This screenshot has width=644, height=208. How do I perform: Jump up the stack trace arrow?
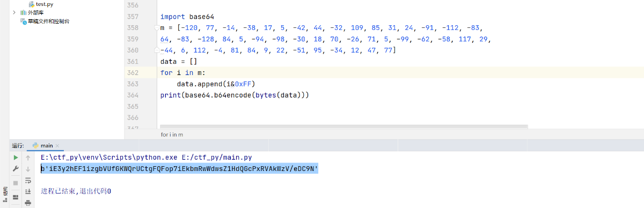(28, 158)
